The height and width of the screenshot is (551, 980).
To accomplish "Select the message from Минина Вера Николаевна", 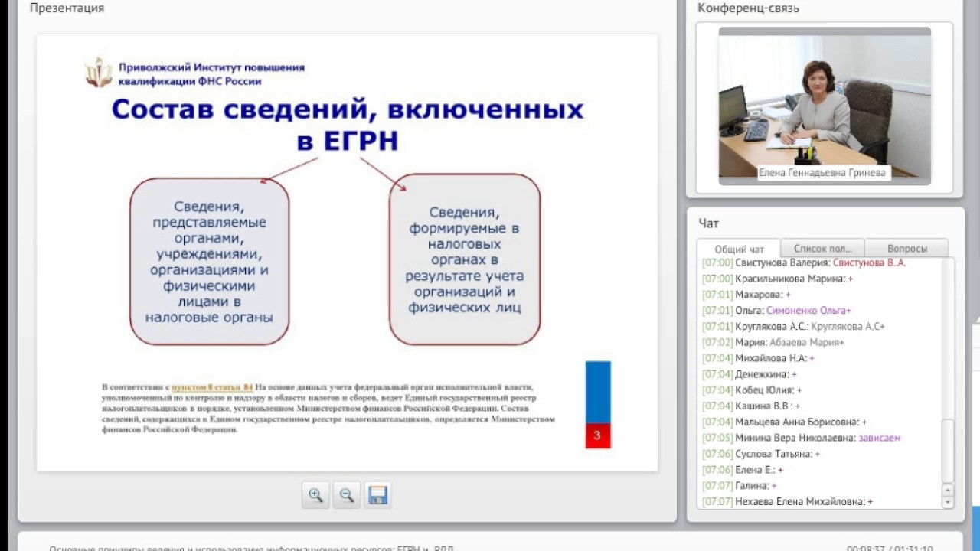I will 801,439.
